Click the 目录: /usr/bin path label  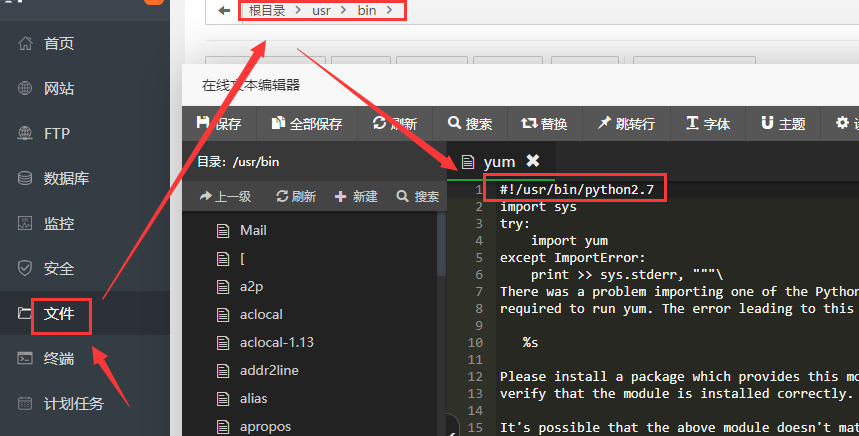(x=238, y=162)
